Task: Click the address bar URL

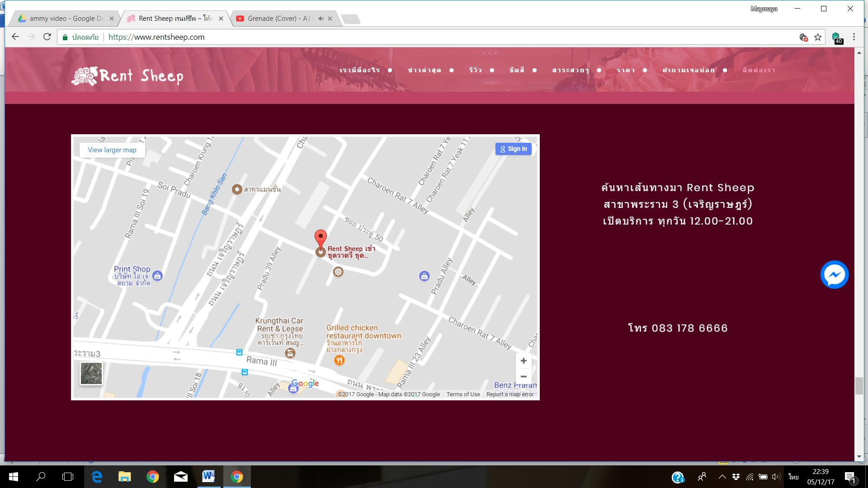Action: 156,37
